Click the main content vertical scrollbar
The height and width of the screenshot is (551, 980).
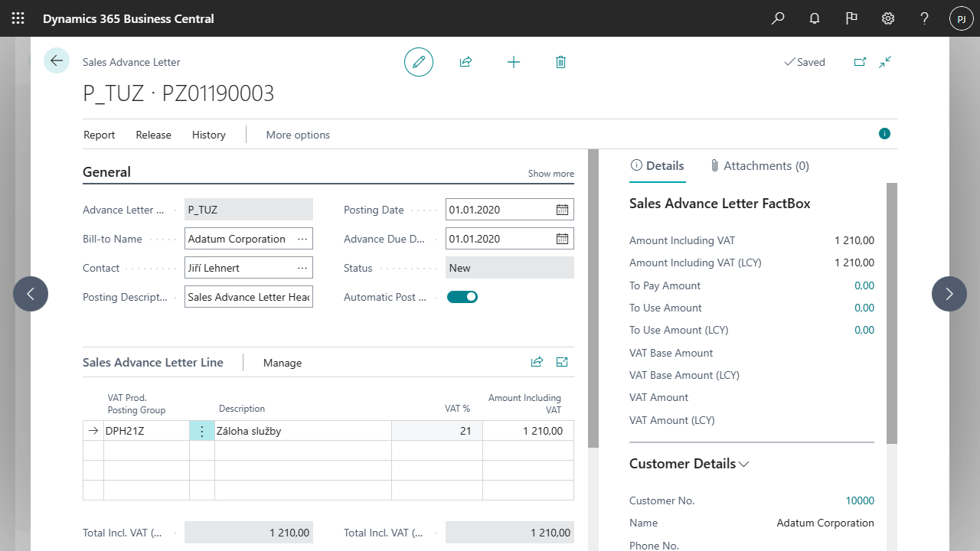pos(593,298)
